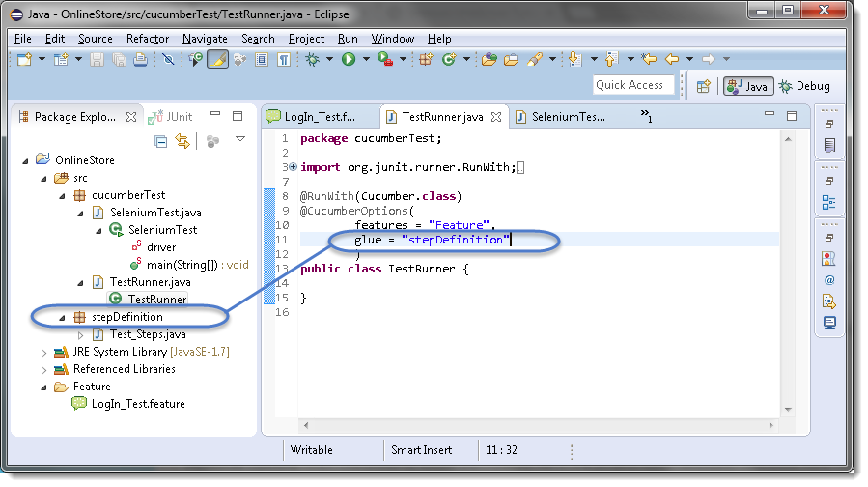The height and width of the screenshot is (487, 868).
Task: Close the TestRunner.java editor tab
Action: coord(496,117)
